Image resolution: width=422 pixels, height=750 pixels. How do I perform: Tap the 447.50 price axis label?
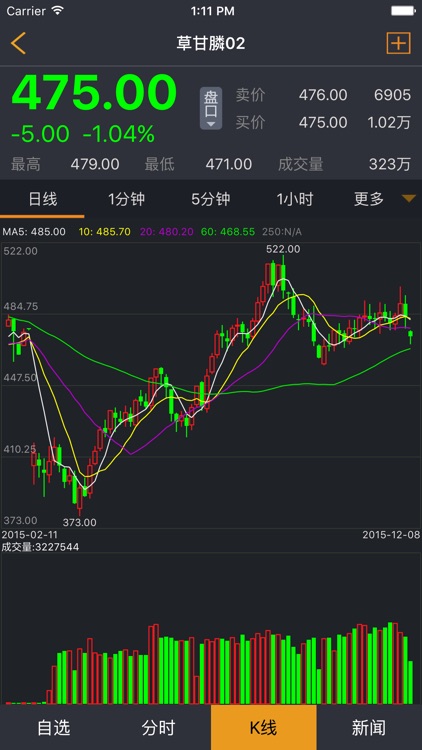(x=20, y=377)
